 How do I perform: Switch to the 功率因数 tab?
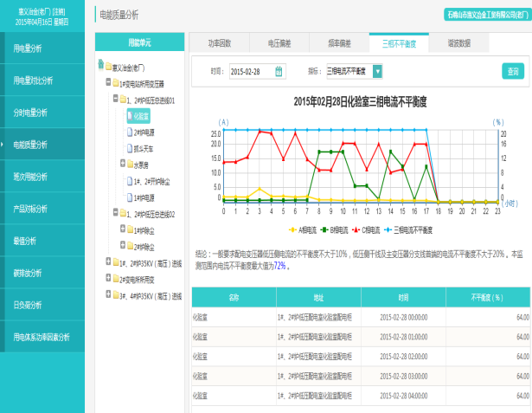coord(219,42)
